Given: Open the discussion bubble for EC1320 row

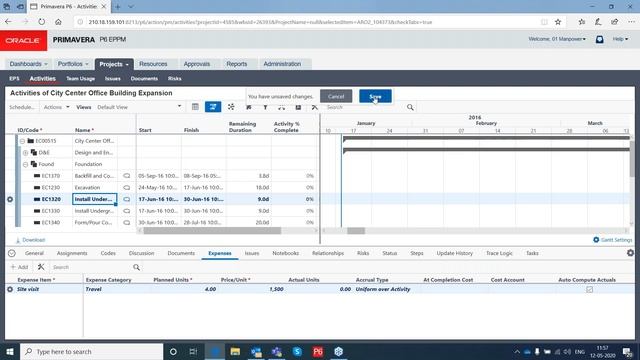Looking at the screenshot, I should click(x=127, y=199).
